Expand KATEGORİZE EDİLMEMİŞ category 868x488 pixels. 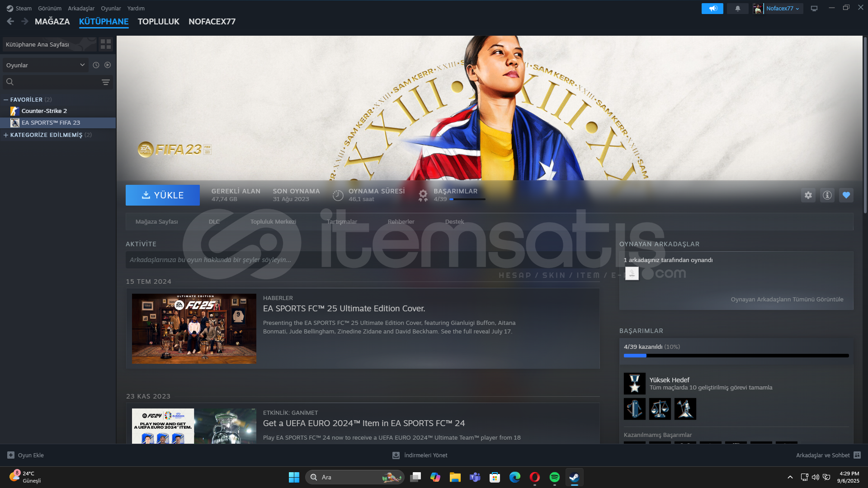[x=6, y=135]
